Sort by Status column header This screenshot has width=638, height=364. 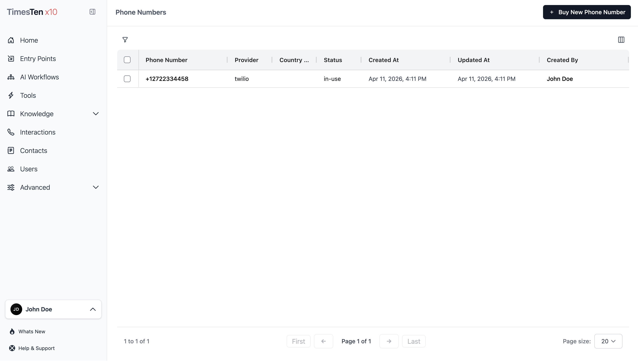point(333,60)
